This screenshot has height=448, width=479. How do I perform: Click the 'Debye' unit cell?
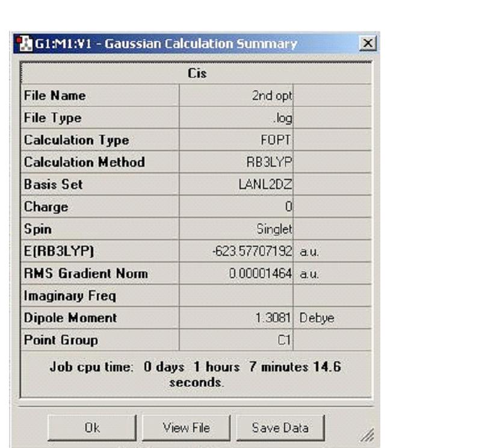pos(317,318)
